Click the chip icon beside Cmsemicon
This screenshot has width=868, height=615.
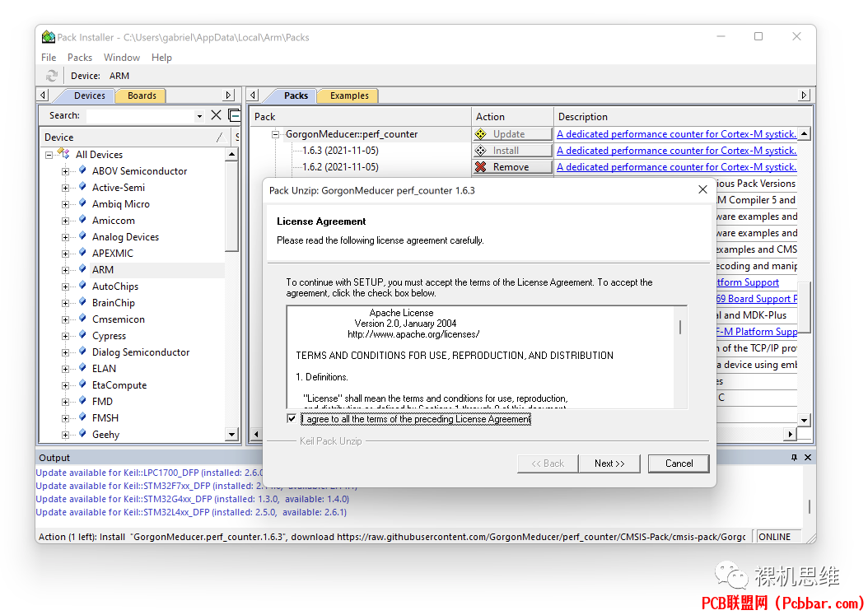pos(82,319)
